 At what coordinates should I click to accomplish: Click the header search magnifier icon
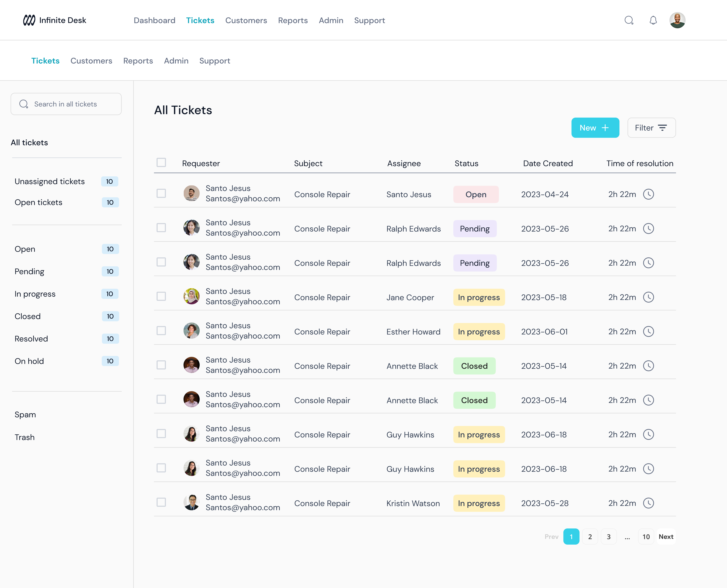629,20
